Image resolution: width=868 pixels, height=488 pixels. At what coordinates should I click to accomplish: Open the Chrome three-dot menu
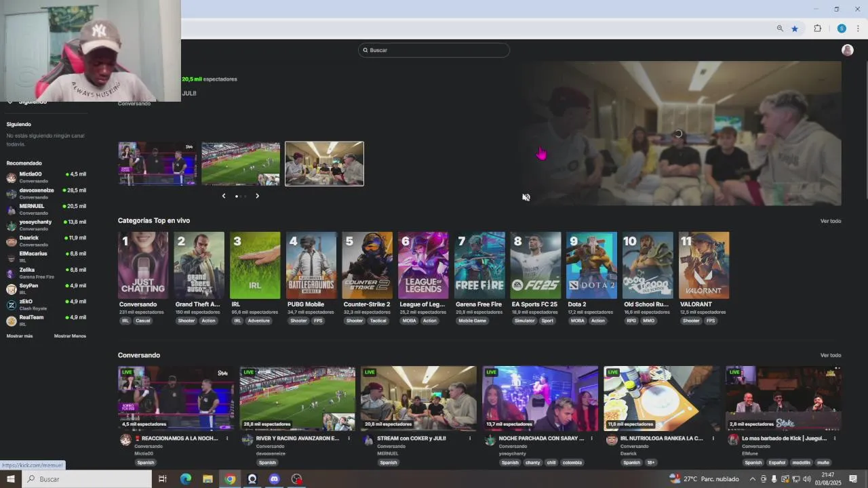pos(858,28)
